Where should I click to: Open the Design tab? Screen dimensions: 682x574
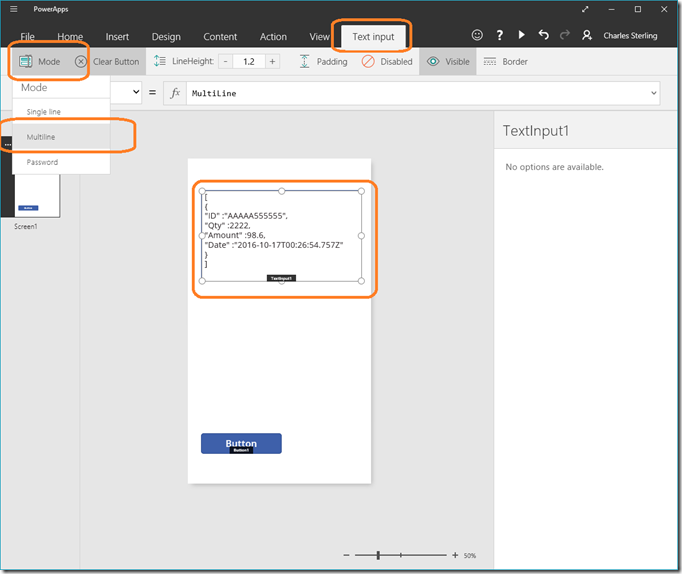166,37
